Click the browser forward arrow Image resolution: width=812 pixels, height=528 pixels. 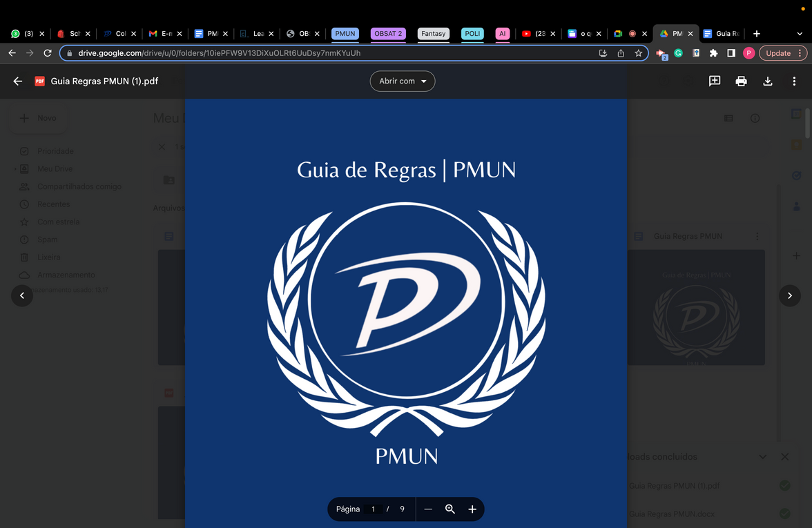pos(30,52)
